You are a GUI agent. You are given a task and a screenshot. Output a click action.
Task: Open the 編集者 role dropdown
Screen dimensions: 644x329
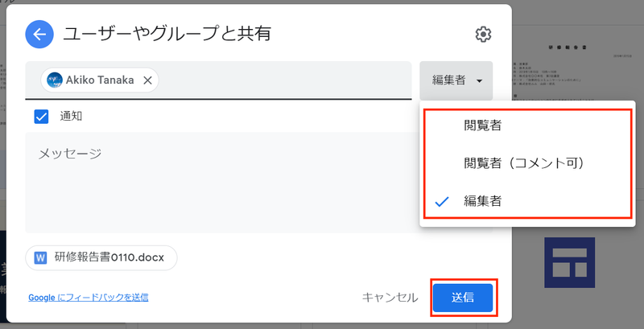456,80
